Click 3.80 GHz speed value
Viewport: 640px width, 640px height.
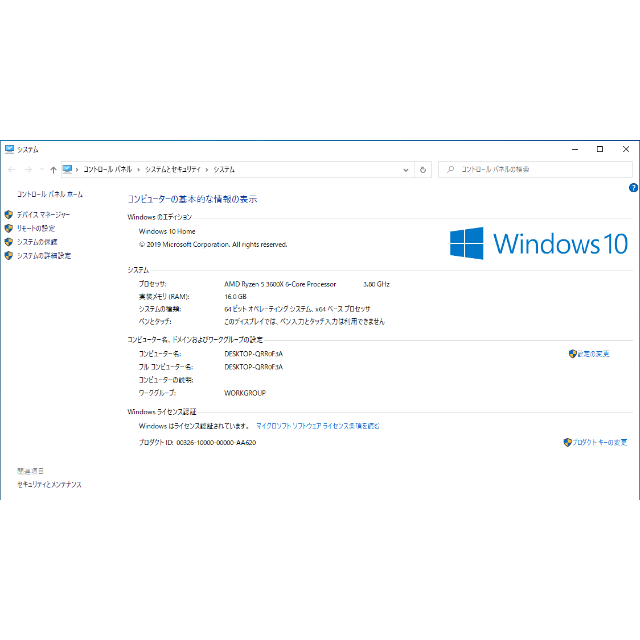tap(376, 284)
